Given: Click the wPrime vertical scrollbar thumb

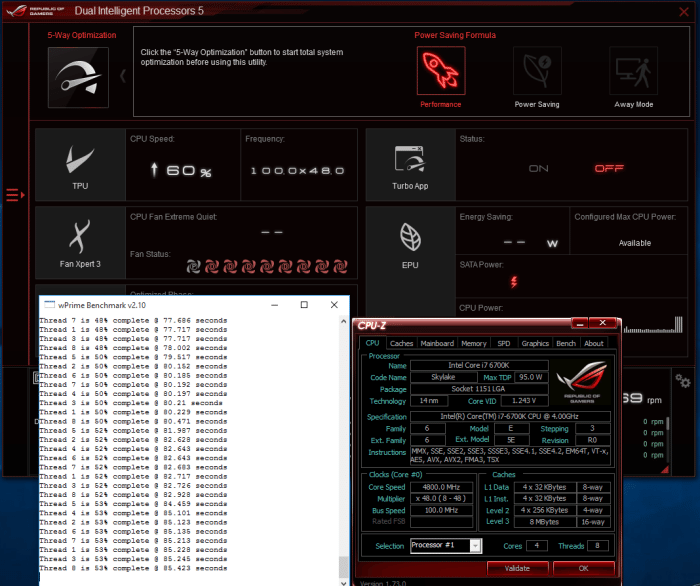Looking at the screenshot, I should 343,567.
